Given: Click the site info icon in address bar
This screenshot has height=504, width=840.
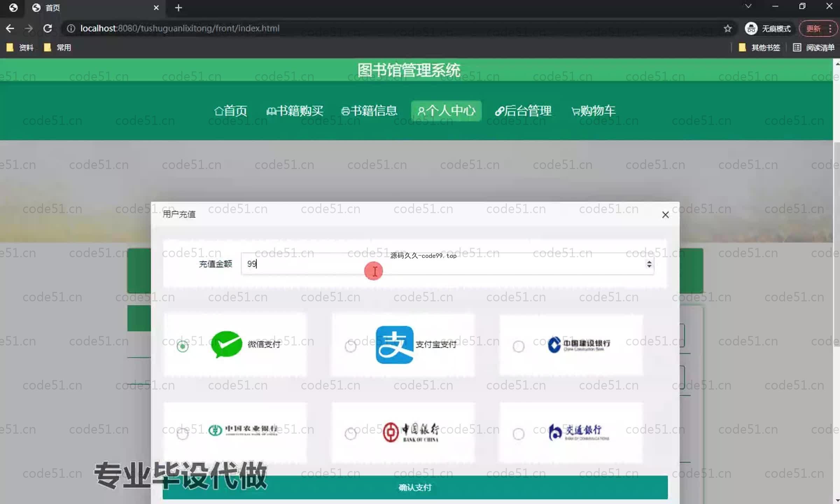Looking at the screenshot, I should coord(71,28).
